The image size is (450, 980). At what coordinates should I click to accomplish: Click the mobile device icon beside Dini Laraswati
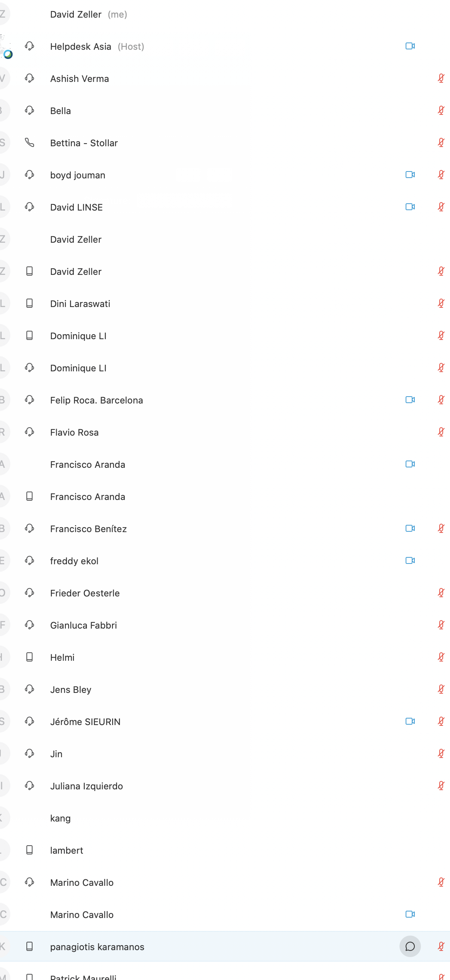tap(29, 304)
